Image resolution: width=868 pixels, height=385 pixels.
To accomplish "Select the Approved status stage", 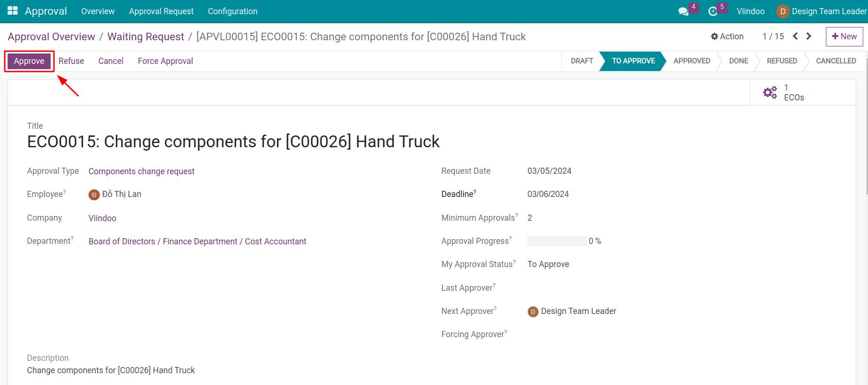I will pyautogui.click(x=692, y=61).
